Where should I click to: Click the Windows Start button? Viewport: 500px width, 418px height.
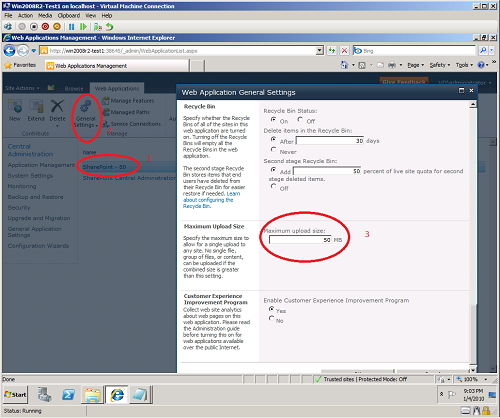coord(15,395)
